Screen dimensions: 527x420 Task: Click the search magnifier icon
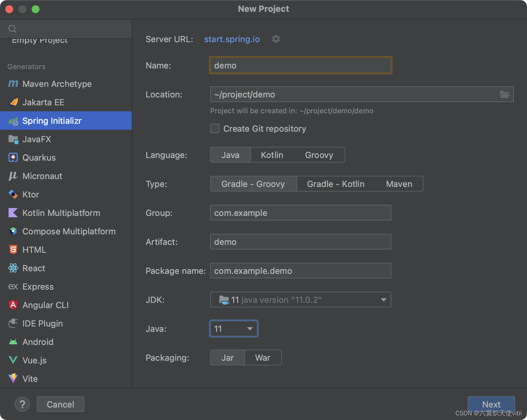[x=13, y=29]
